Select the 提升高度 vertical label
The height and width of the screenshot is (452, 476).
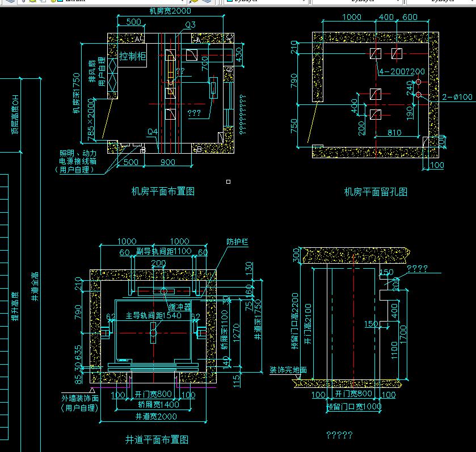pyautogui.click(x=15, y=306)
